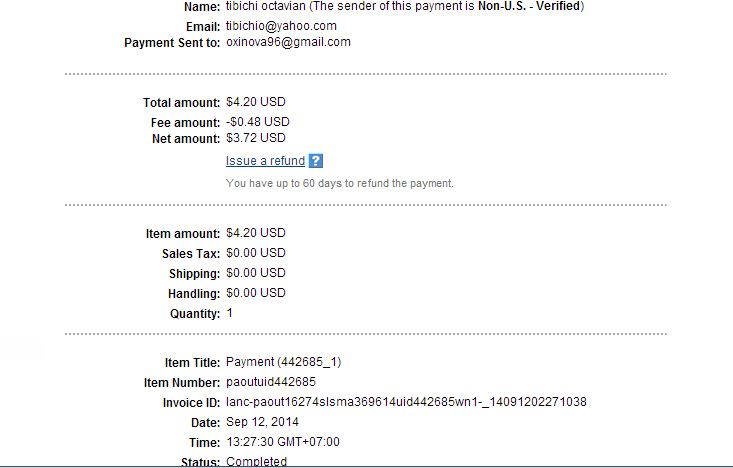Click the Handling value $0.00 USD
Image resolution: width=733 pixels, height=468 pixels.
255,294
